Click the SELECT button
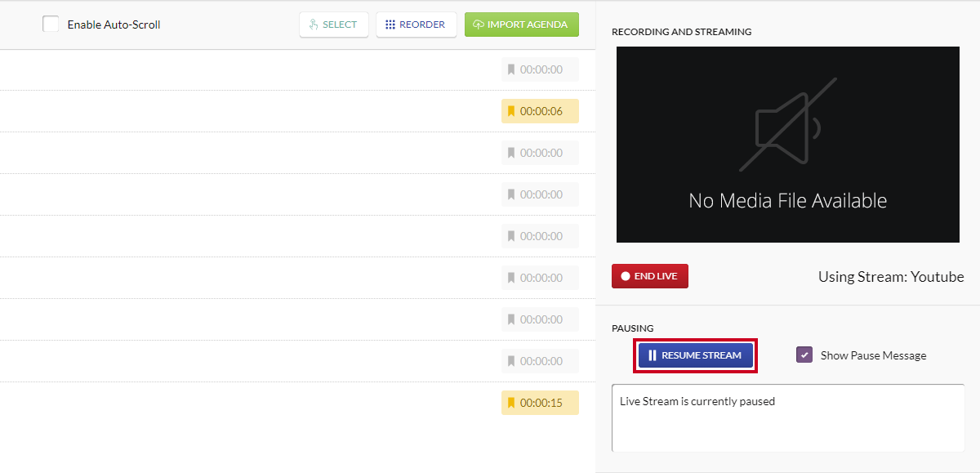Screen dimensions: 980x473 point(334,25)
